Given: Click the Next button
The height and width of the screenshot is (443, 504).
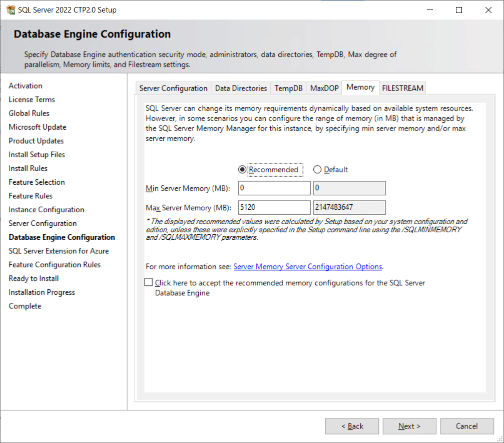Looking at the screenshot, I should pyautogui.click(x=409, y=426).
